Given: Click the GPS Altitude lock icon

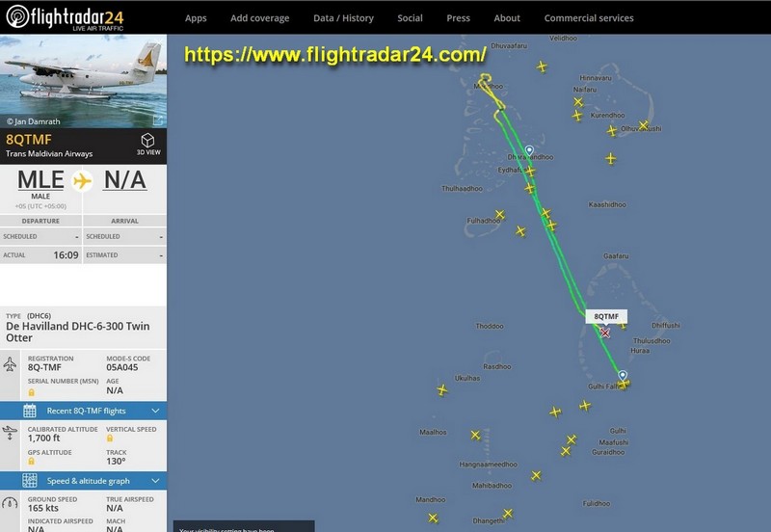Looking at the screenshot, I should pos(32,462).
